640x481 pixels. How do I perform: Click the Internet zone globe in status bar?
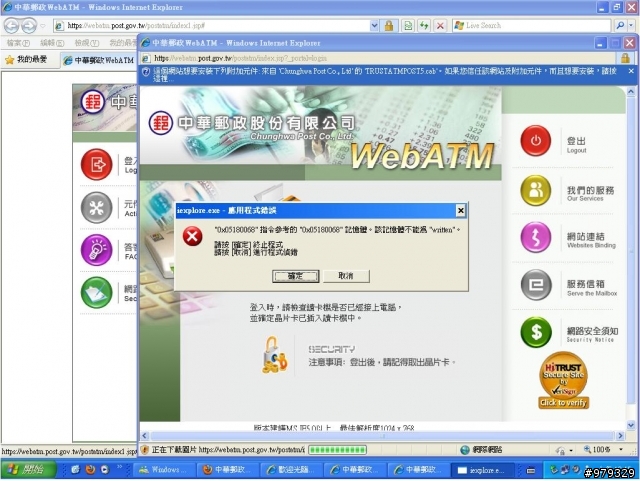464,450
